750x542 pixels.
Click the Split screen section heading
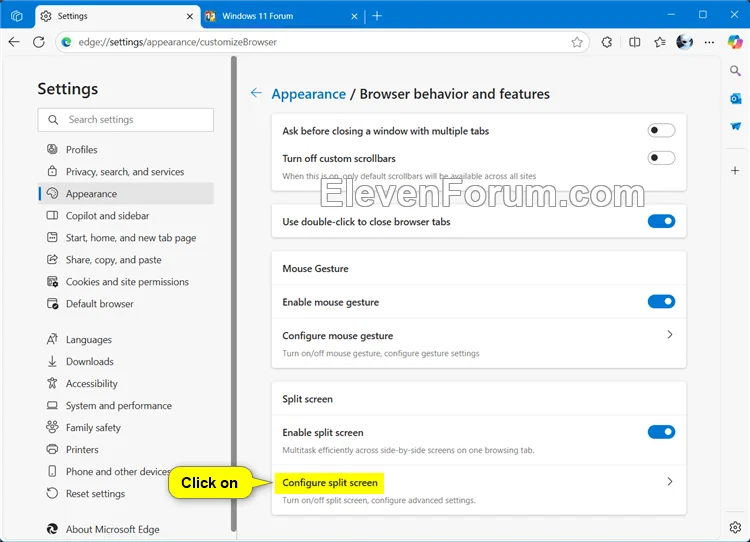307,399
